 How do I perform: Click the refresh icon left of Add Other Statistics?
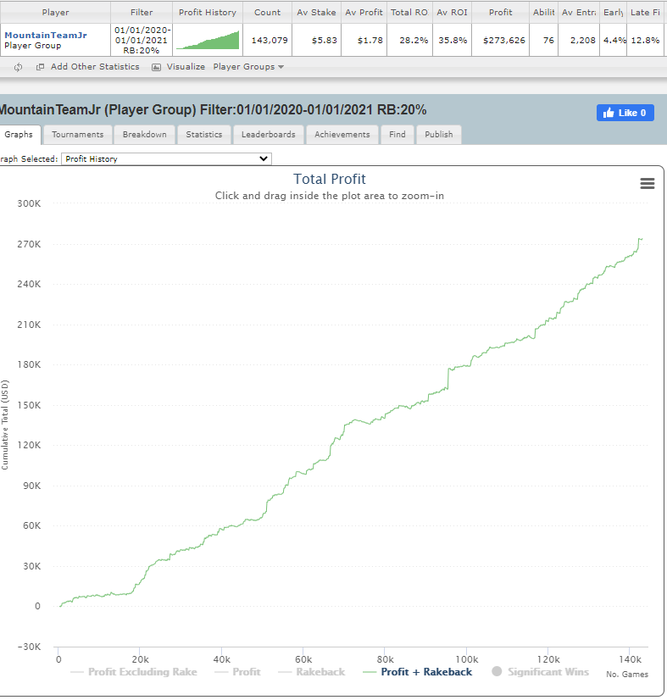point(18,67)
